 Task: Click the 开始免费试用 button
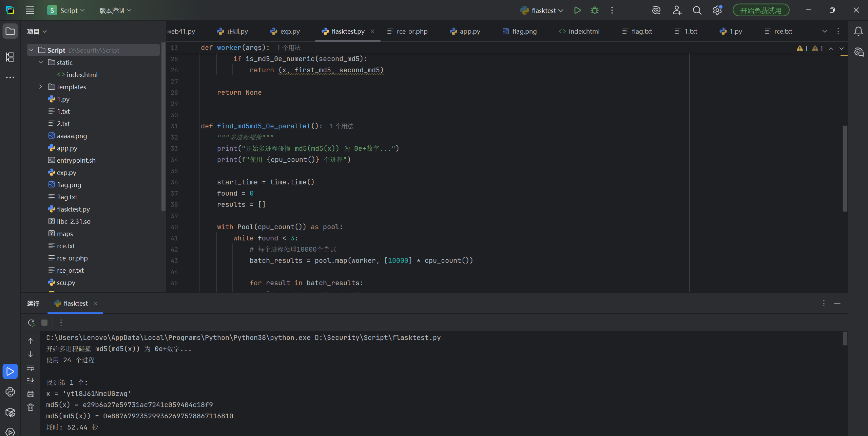760,11
